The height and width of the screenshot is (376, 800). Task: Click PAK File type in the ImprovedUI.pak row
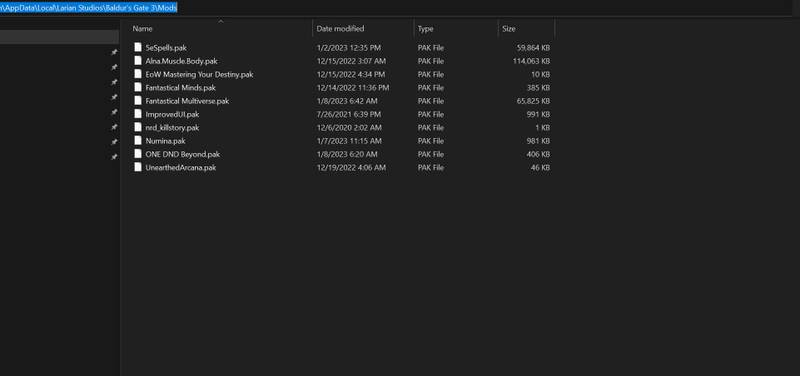click(x=431, y=114)
